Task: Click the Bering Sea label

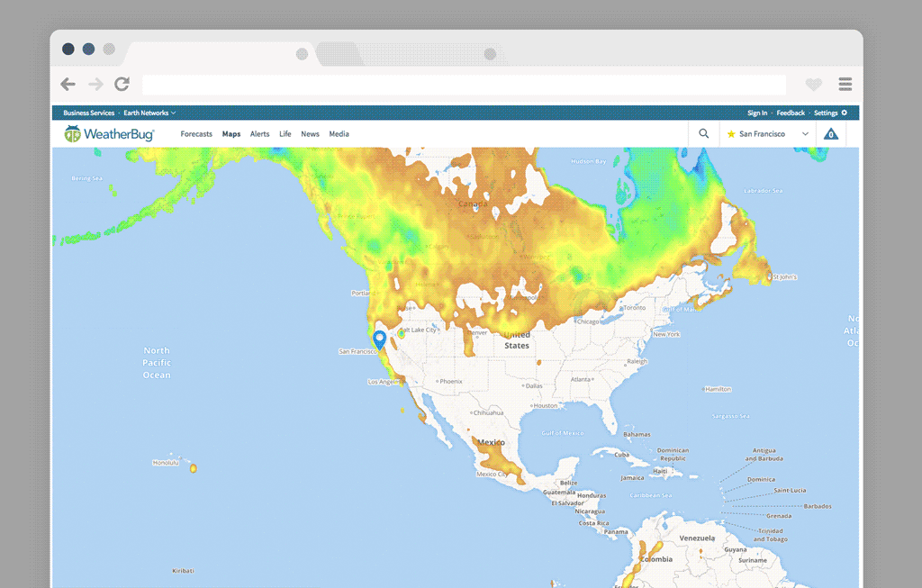Action: click(86, 178)
